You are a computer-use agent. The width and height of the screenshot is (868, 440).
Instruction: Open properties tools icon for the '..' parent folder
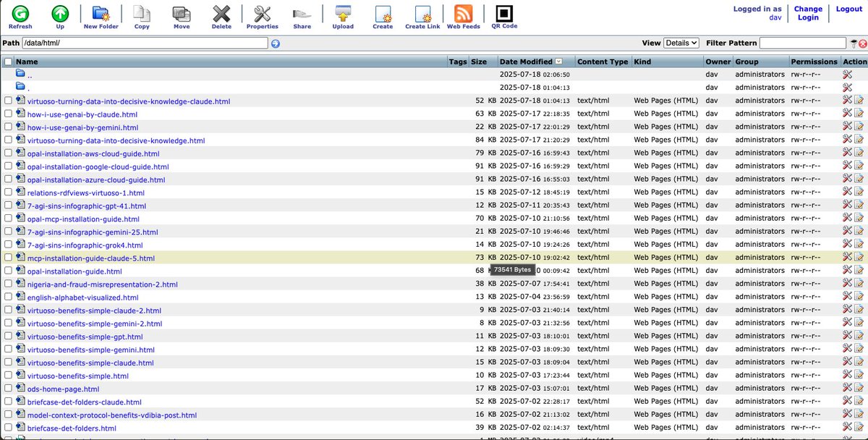[x=848, y=75]
